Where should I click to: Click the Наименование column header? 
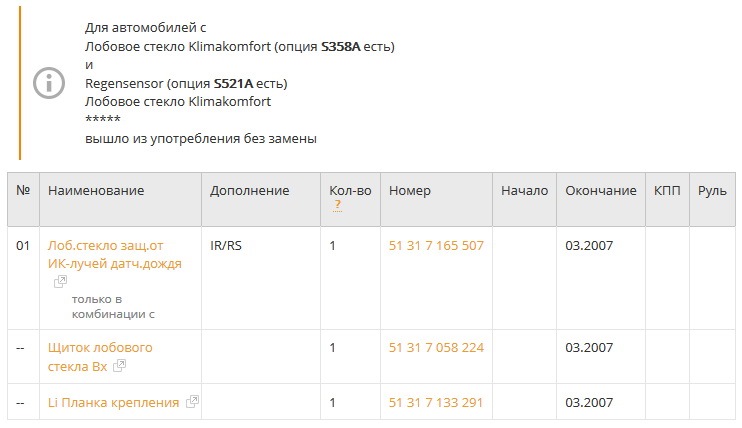[x=96, y=191]
